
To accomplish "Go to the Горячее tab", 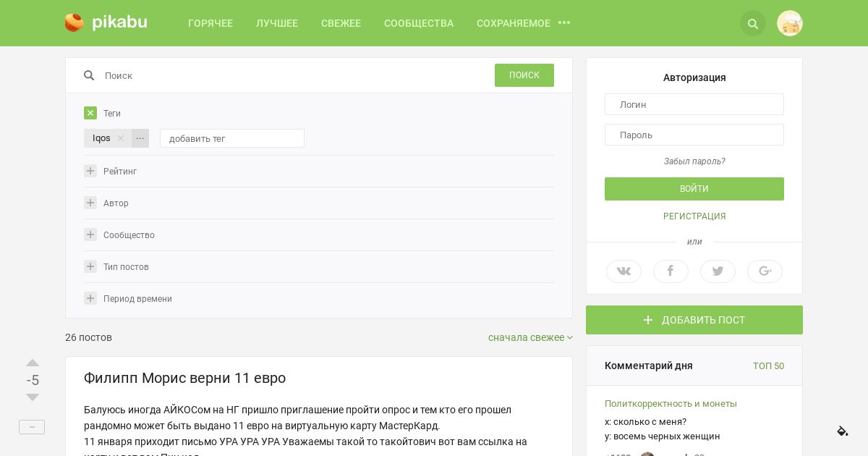I will (x=210, y=23).
